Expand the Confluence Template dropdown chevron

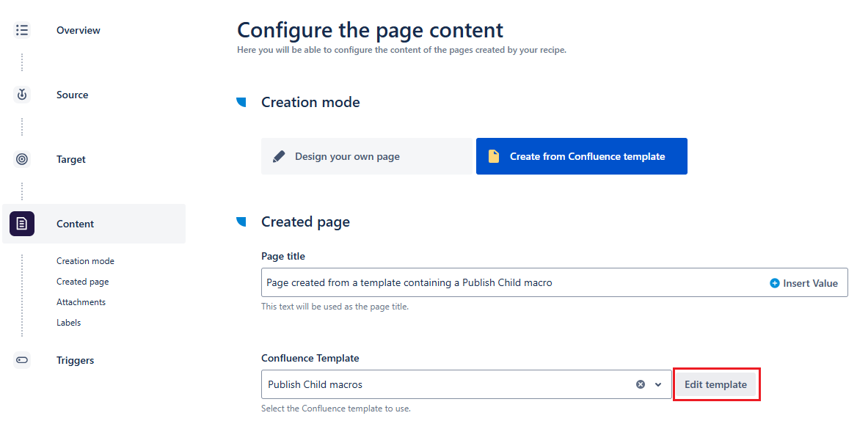(x=658, y=384)
